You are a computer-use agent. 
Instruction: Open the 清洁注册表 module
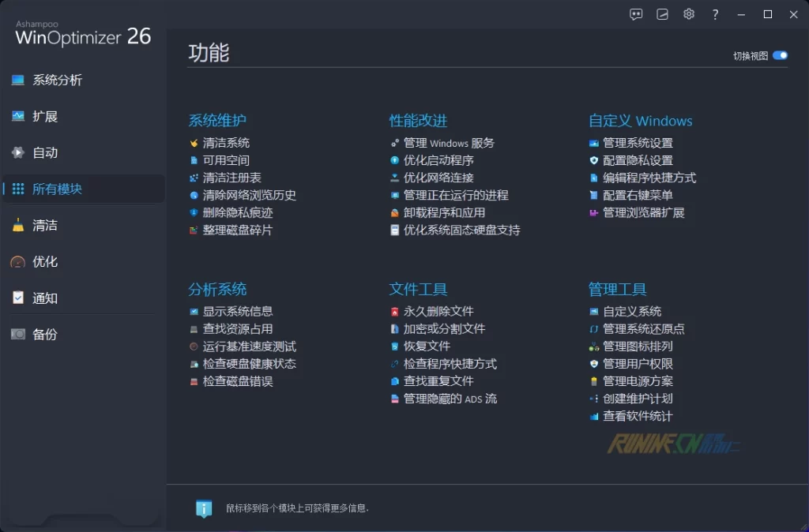pos(231,178)
